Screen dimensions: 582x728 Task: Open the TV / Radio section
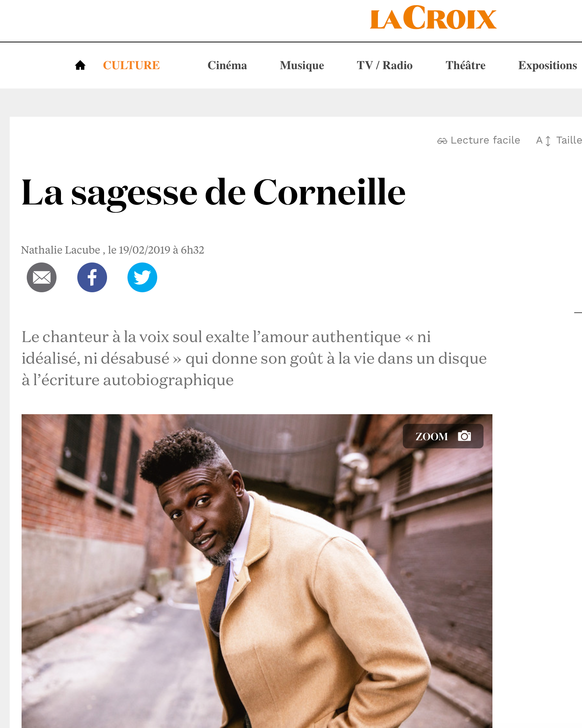click(385, 65)
